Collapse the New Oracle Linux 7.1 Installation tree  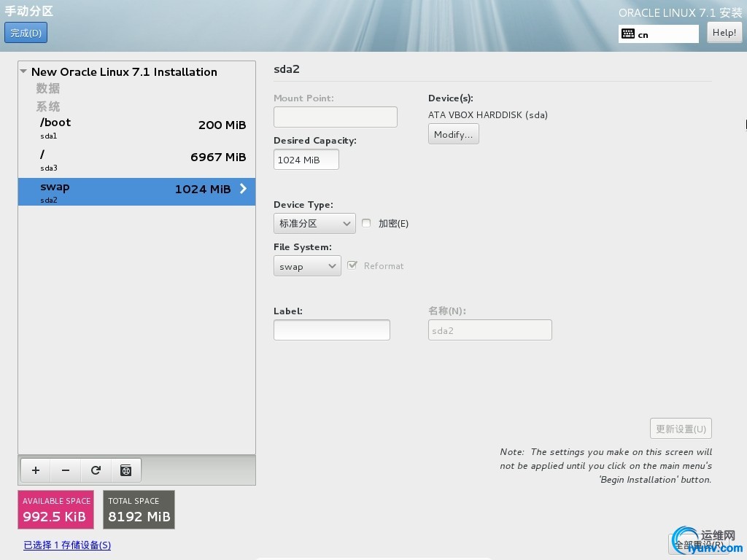click(23, 71)
